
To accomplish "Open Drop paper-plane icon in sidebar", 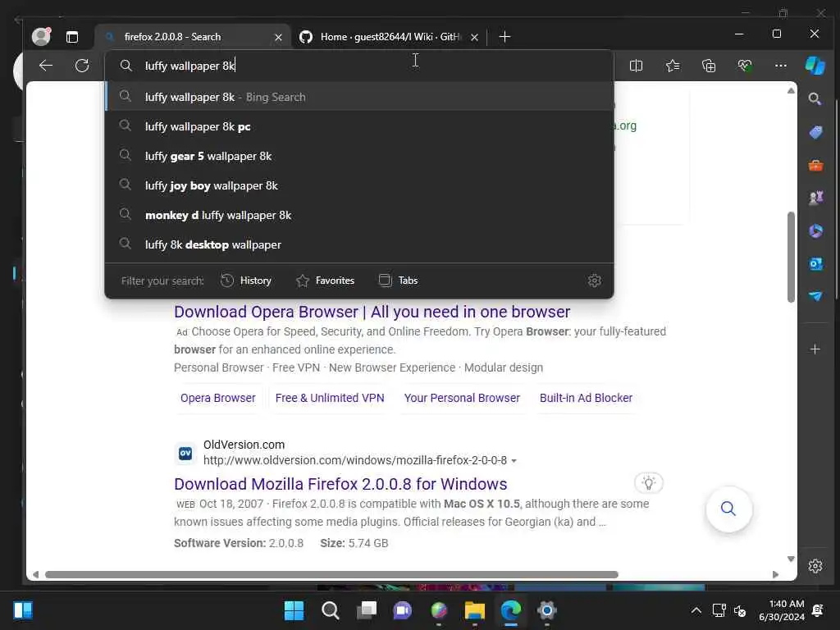I will pos(815,296).
